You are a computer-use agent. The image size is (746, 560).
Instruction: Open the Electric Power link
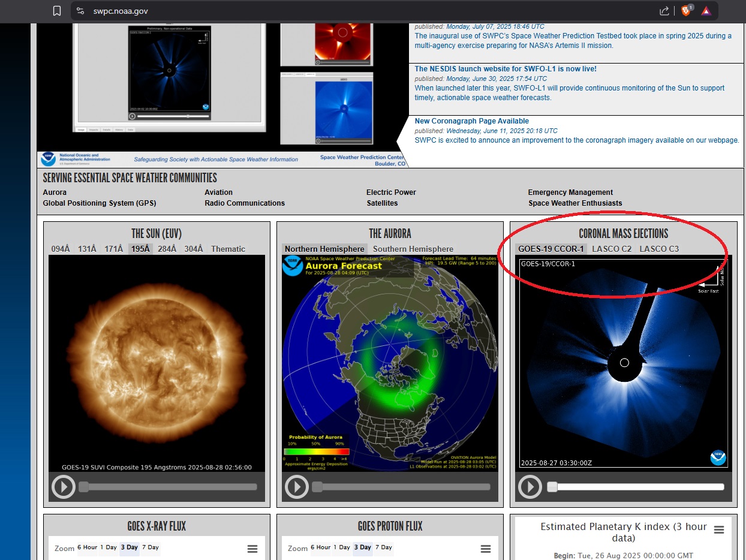point(391,192)
